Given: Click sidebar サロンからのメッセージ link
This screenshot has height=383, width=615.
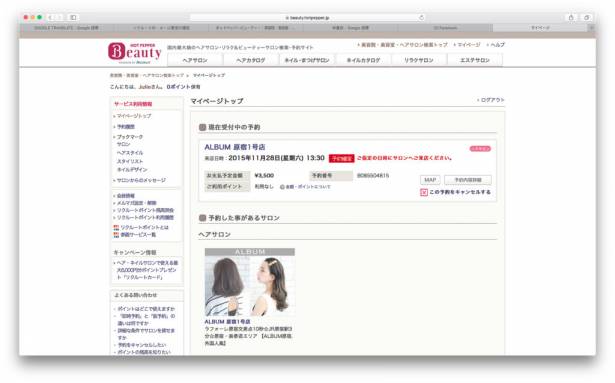Looking at the screenshot, I should (x=141, y=181).
